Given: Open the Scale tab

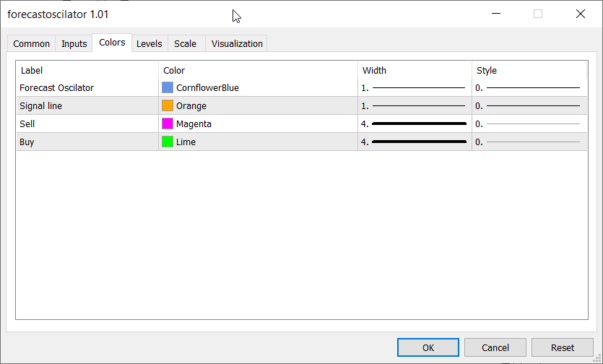Looking at the screenshot, I should (x=185, y=44).
